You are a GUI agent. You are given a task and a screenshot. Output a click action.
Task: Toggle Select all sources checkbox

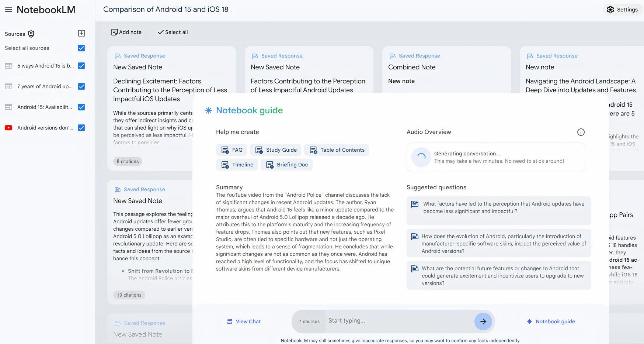81,48
